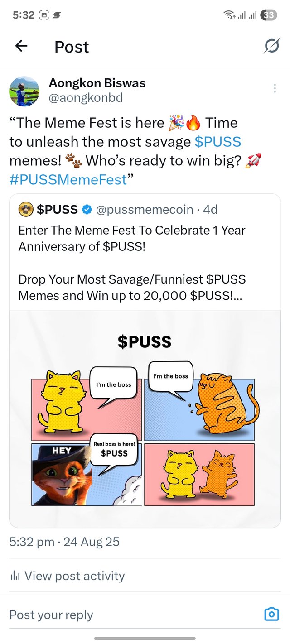Open the quoted Meme Fest post text

click(x=132, y=263)
